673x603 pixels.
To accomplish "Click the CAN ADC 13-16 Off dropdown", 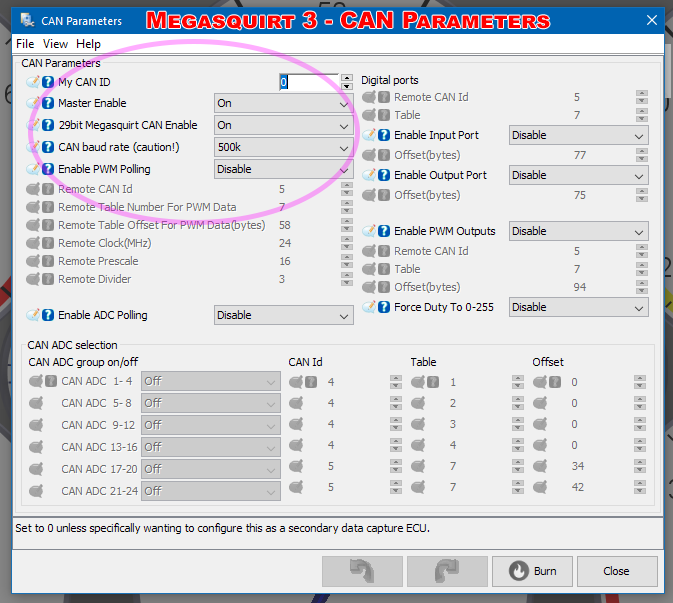I will pyautogui.click(x=211, y=447).
